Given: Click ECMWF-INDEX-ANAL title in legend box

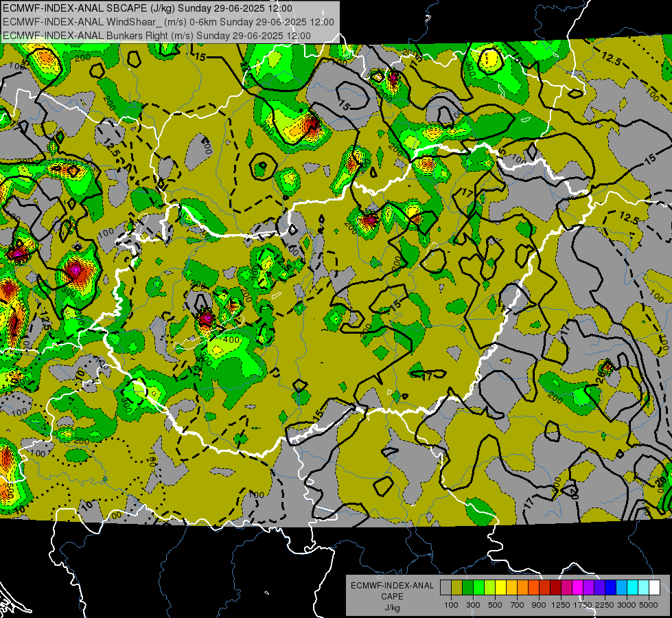Looking at the screenshot, I should 392,586.
